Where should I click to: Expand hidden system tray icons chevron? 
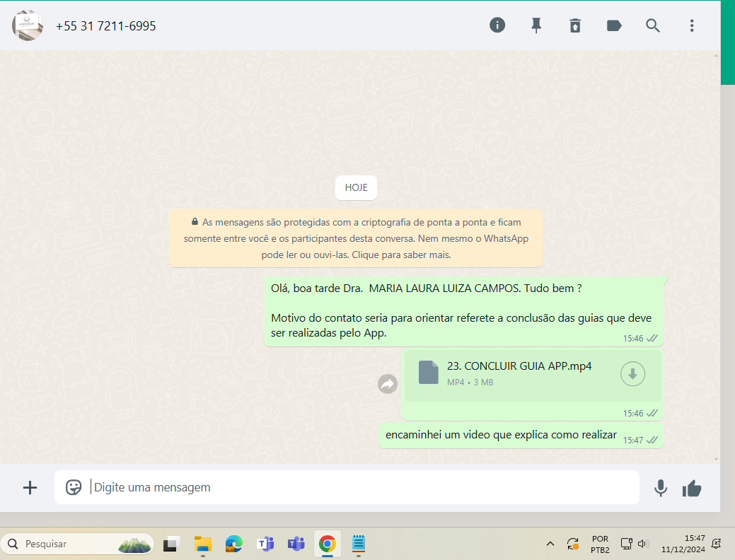click(550, 544)
